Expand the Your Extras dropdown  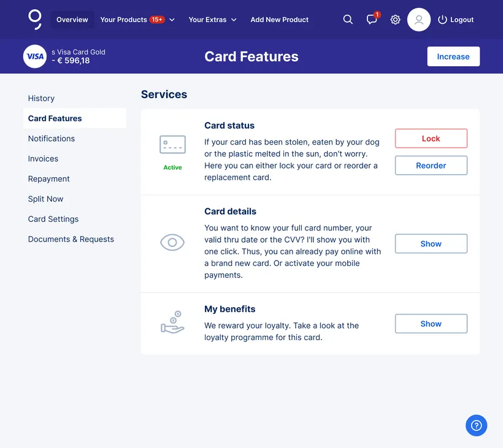tap(212, 20)
